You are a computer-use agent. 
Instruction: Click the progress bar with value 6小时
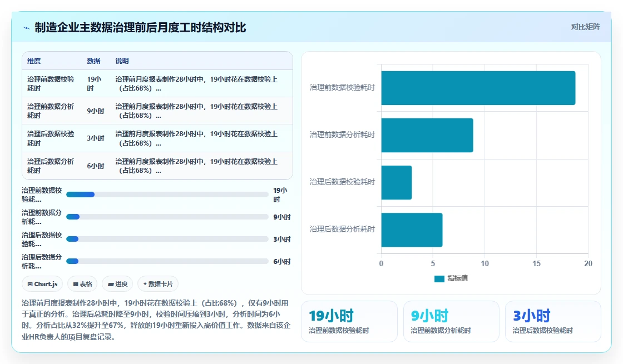pos(167,261)
